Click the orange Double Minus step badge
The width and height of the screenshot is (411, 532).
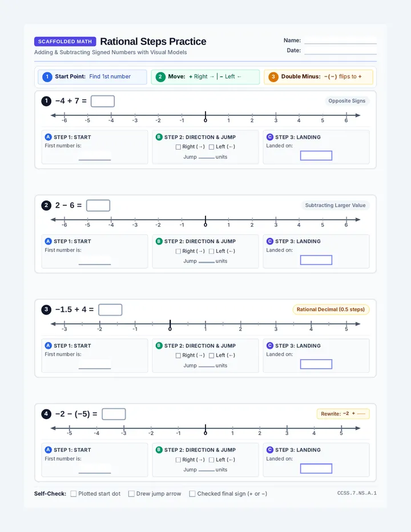click(273, 76)
